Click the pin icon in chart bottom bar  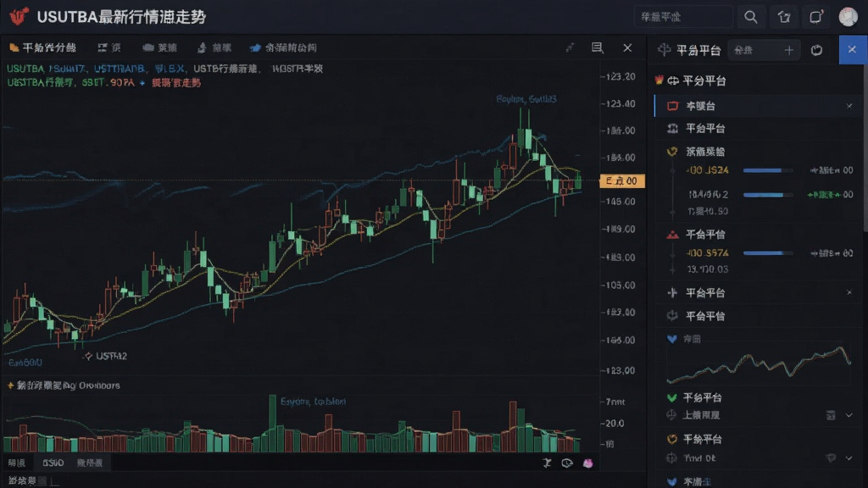[547, 463]
